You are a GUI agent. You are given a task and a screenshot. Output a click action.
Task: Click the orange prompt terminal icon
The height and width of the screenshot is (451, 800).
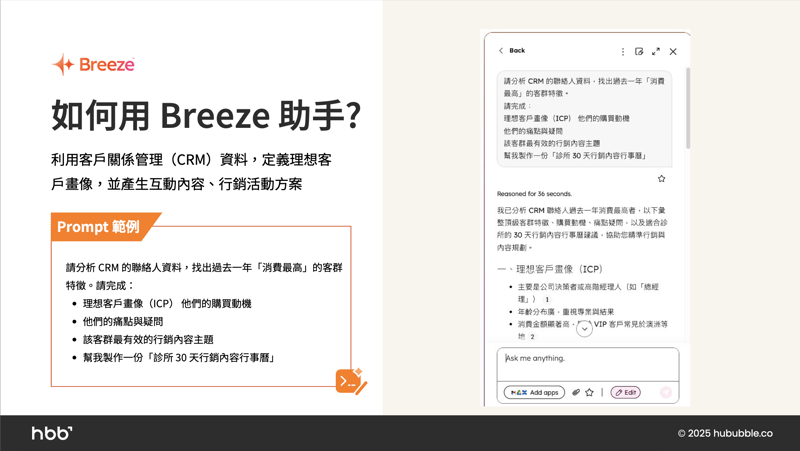[x=350, y=381]
